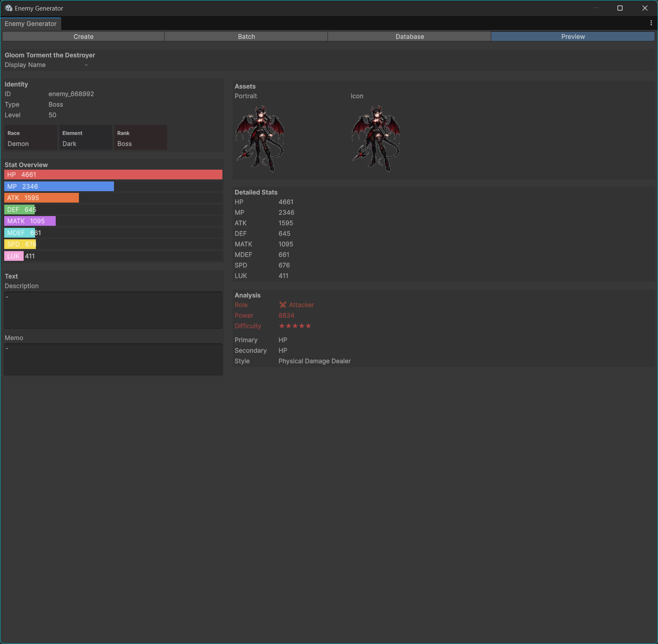658x644 pixels.
Task: Click the blue MP 2346 bar
Action: pyautogui.click(x=59, y=187)
